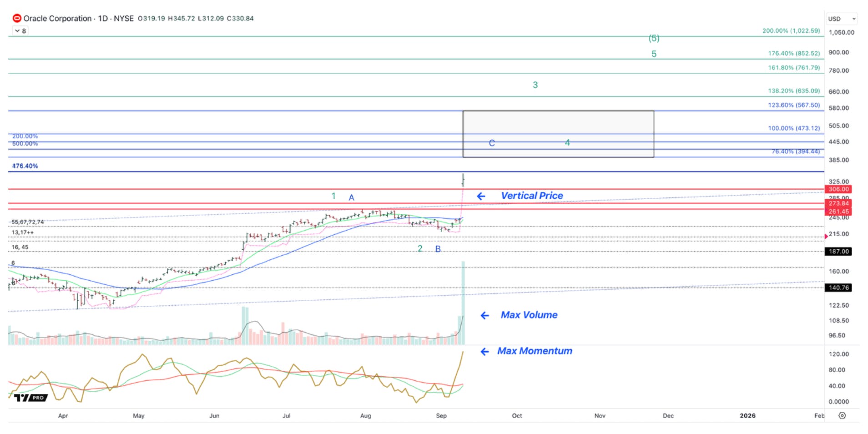Select the 306.00 red price label
This screenshot has height=434, width=868.
838,189
